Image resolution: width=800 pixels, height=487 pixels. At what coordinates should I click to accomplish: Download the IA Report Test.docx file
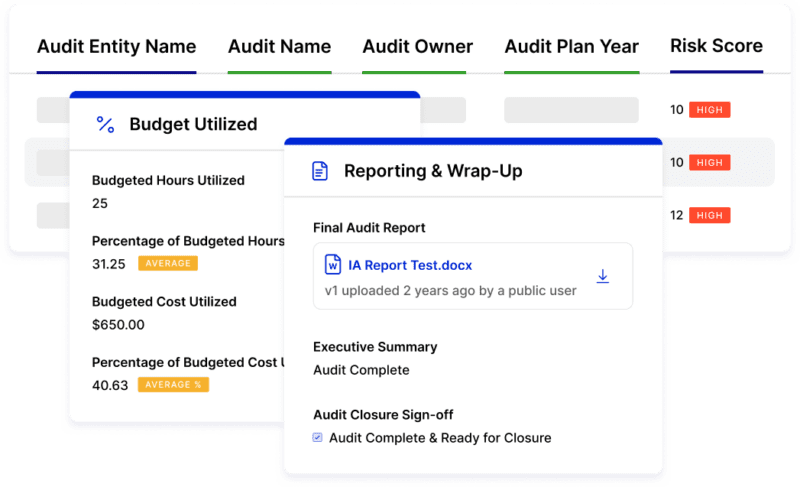603,276
